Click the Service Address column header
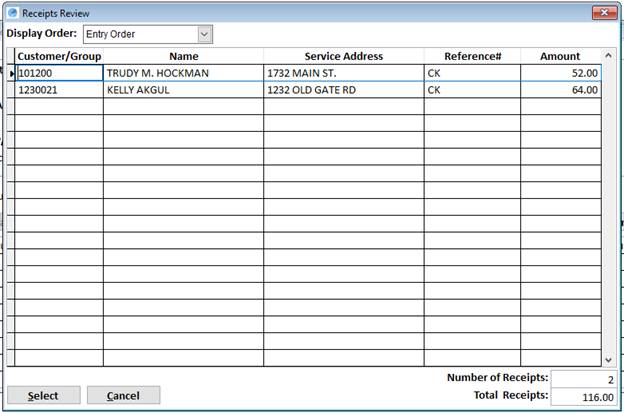 pyautogui.click(x=343, y=56)
